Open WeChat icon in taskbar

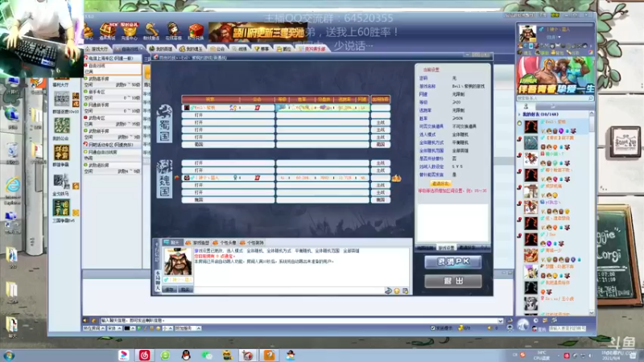(207, 356)
